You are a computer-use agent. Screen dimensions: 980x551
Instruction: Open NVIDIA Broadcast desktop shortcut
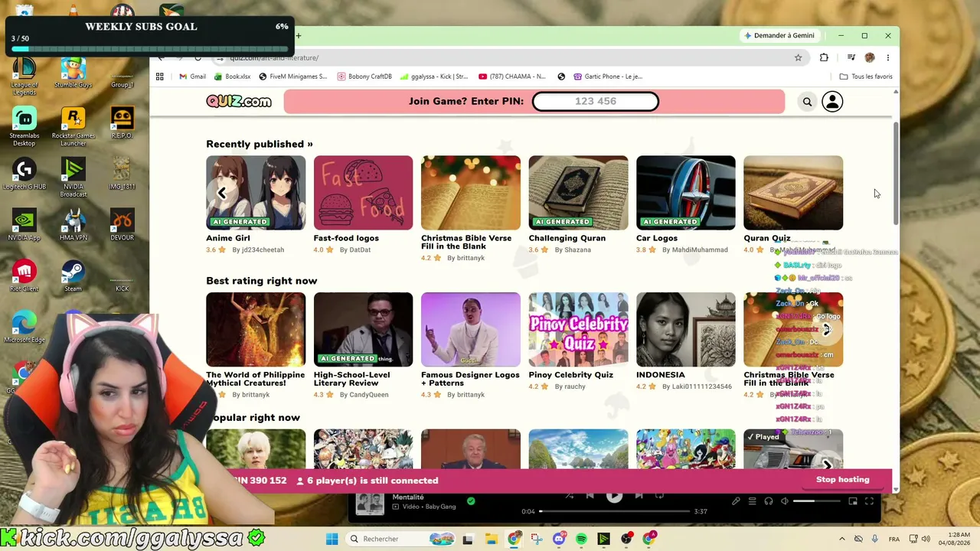pyautogui.click(x=73, y=178)
